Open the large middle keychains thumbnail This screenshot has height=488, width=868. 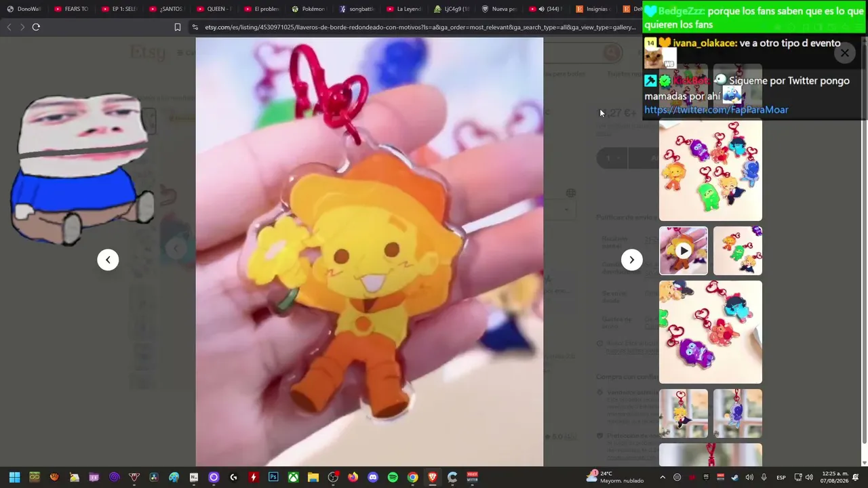[711, 332]
